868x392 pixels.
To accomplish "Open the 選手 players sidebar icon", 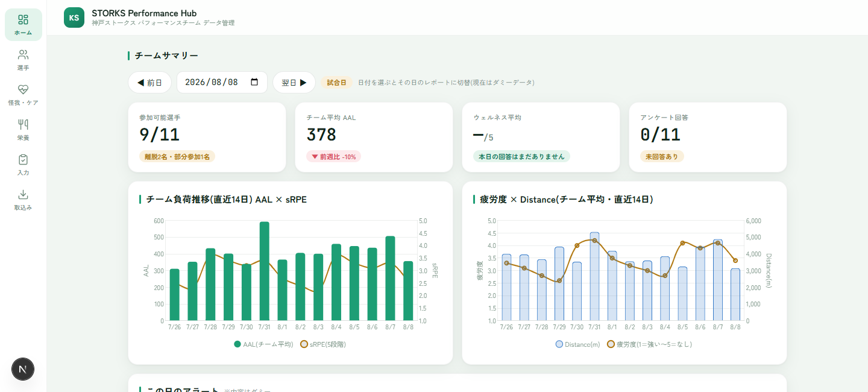I will [x=24, y=60].
